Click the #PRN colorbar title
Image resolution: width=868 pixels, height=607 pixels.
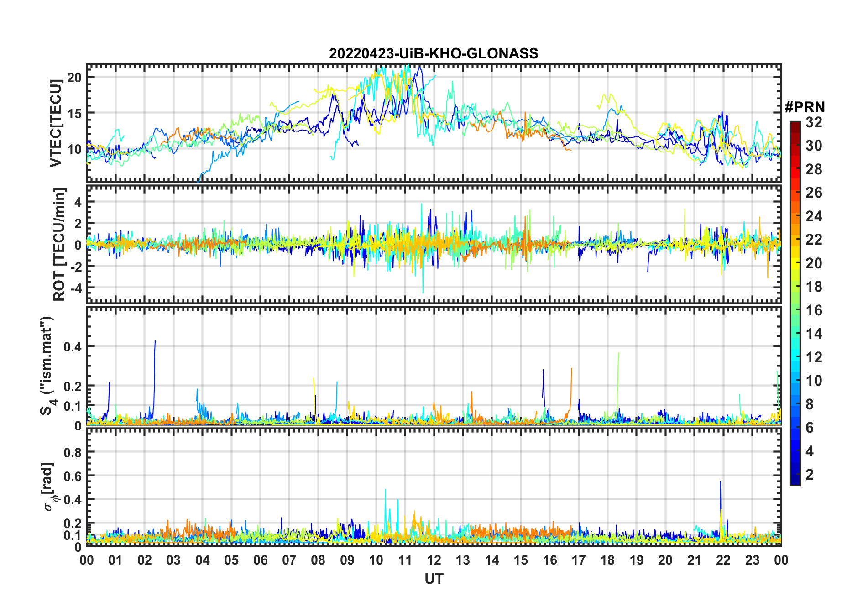pos(805,107)
